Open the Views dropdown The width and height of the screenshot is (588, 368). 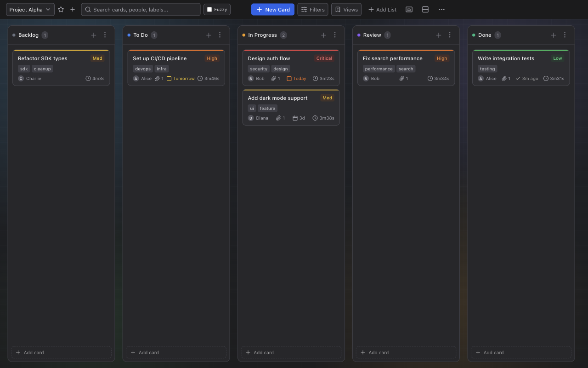346,9
